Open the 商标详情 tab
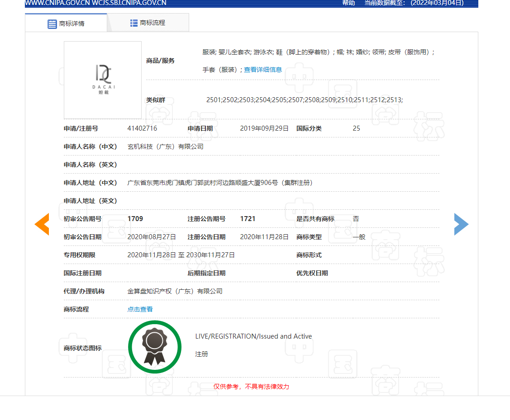The width and height of the screenshot is (510, 420). point(66,24)
